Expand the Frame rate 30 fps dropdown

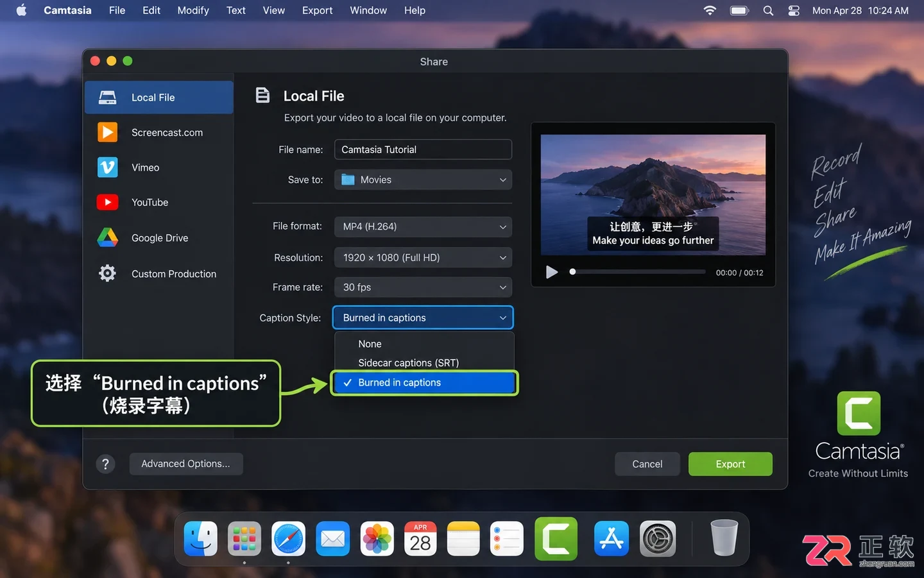(423, 287)
